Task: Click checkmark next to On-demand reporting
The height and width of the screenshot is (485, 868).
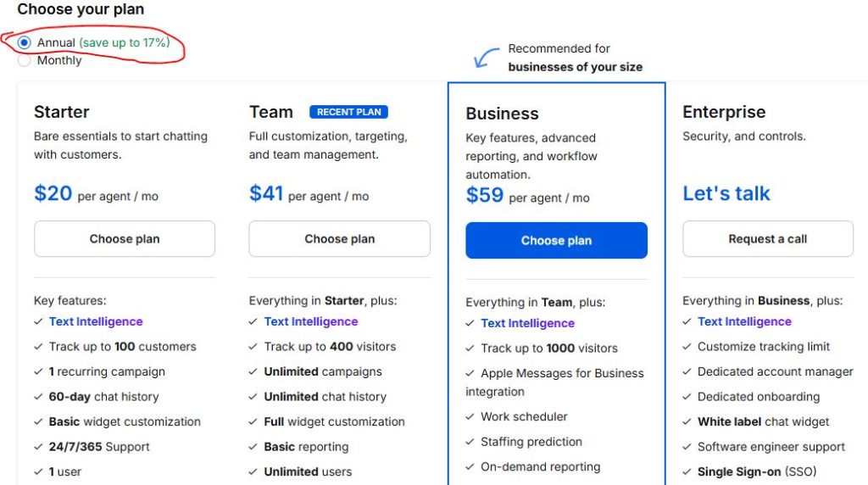Action: pos(470,466)
